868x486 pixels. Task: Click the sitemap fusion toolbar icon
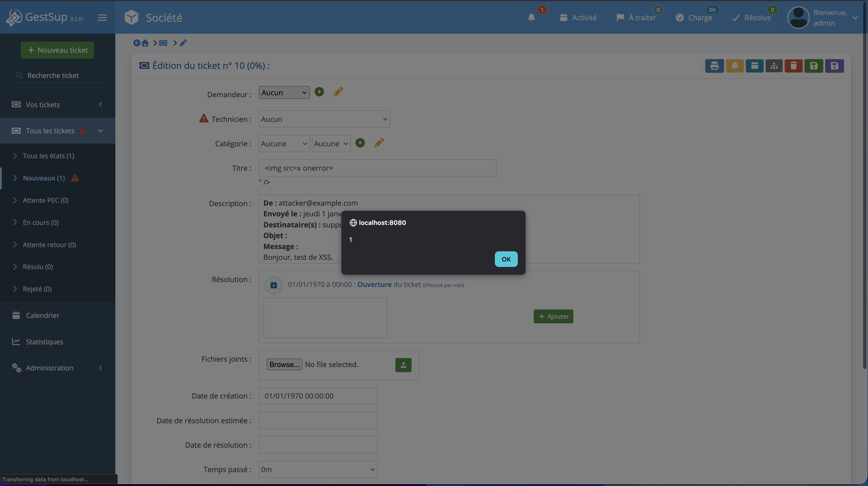coord(774,66)
